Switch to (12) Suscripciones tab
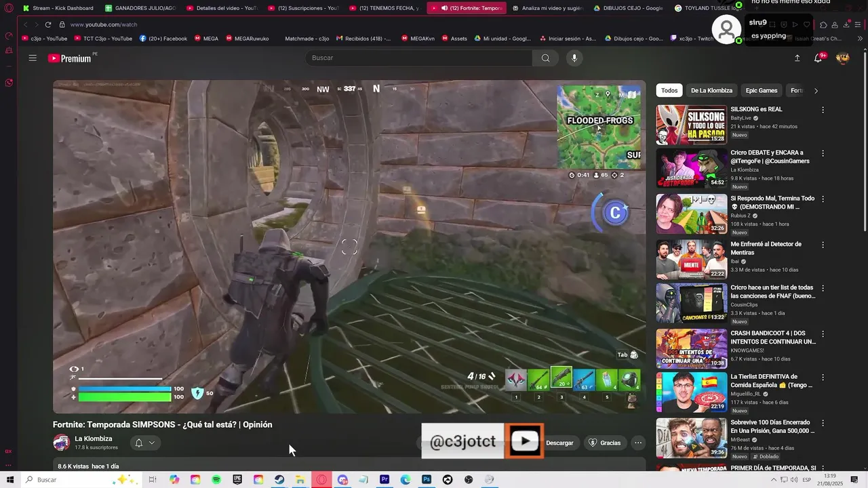 click(x=303, y=8)
